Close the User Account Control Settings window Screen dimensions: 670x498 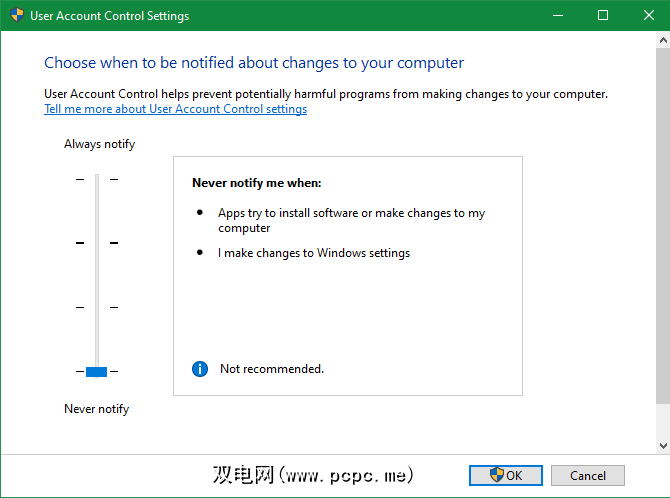pyautogui.click(x=649, y=15)
